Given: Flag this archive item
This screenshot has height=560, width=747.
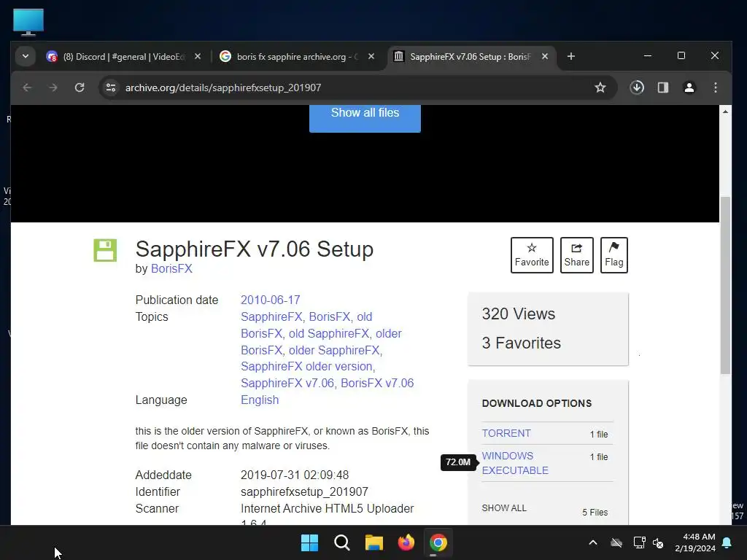Looking at the screenshot, I should [x=614, y=254].
